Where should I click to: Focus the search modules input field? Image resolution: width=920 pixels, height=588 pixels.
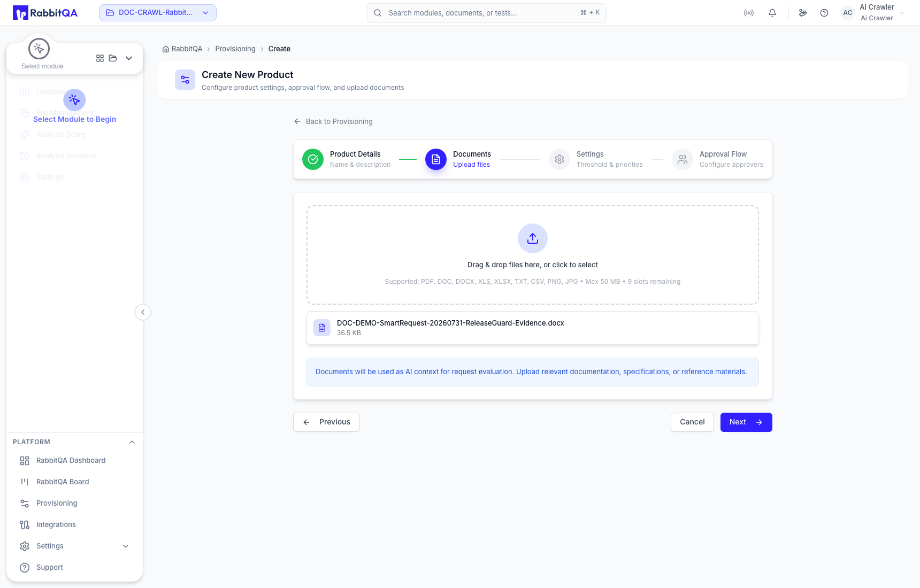tap(487, 13)
